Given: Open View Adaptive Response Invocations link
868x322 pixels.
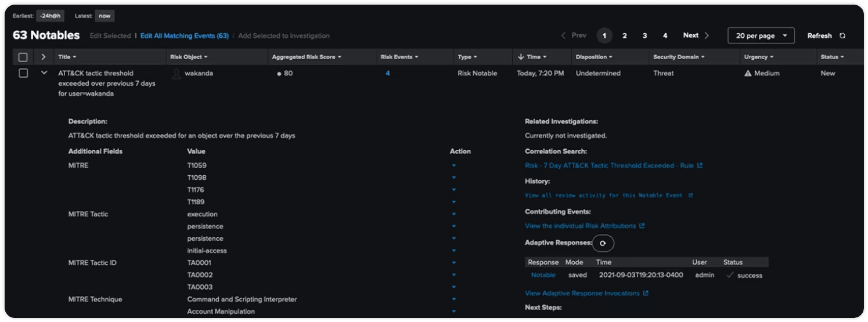Looking at the screenshot, I should click(x=582, y=294).
